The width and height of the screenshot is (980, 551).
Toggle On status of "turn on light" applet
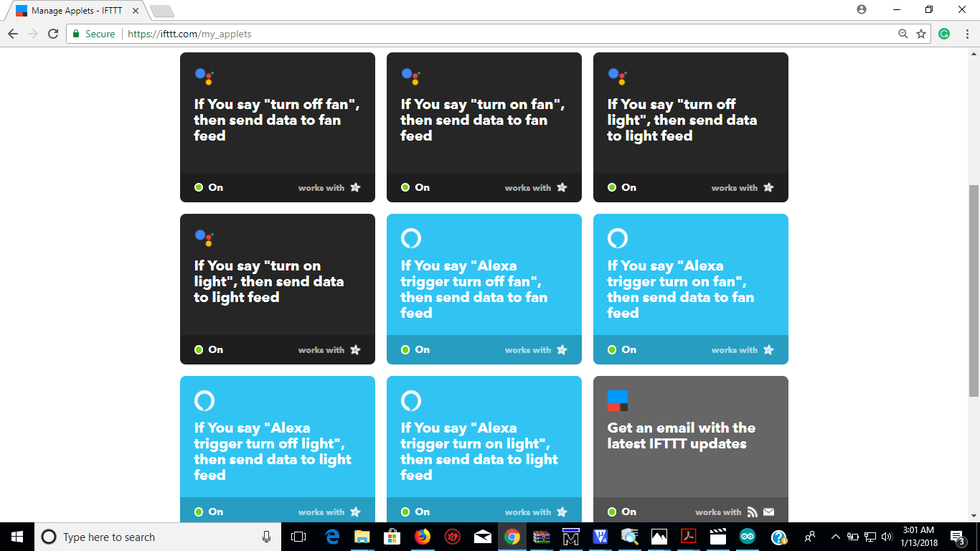[209, 349]
